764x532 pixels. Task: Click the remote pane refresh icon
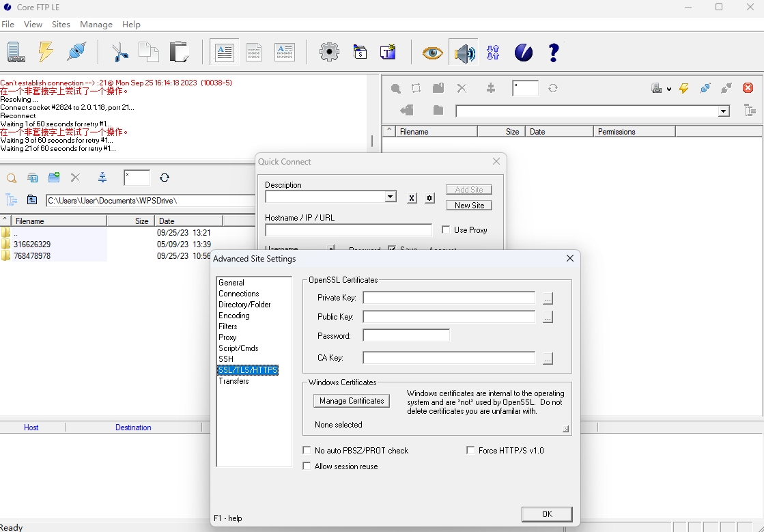553,88
